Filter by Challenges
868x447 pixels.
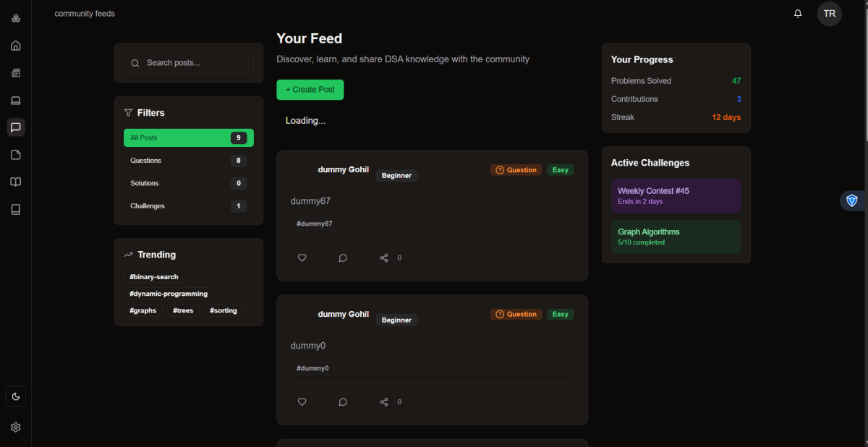tap(188, 206)
